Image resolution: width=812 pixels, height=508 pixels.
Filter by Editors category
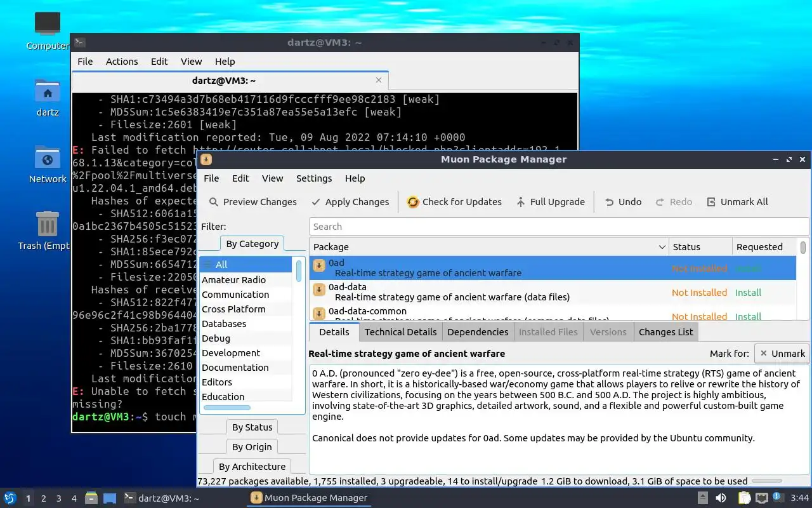coord(246,382)
